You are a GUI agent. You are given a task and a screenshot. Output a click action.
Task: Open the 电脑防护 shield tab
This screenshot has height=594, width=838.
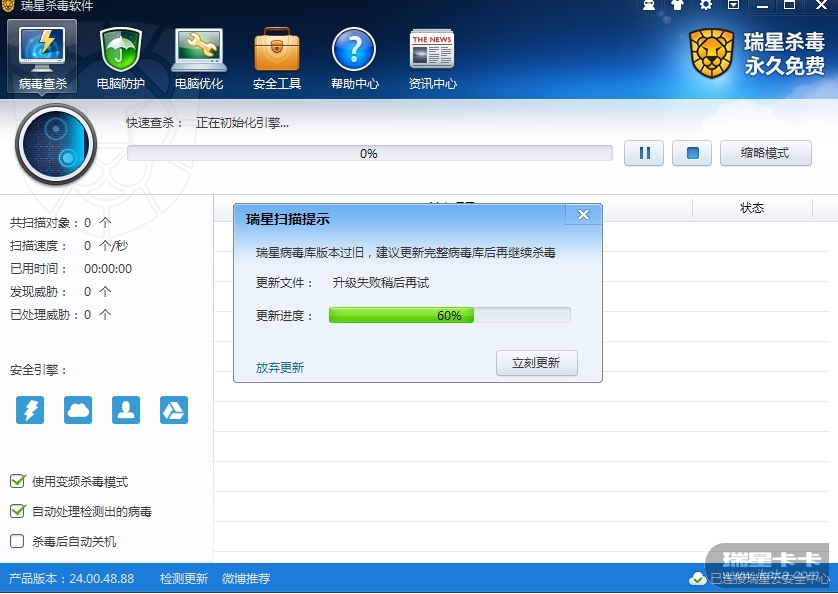point(121,57)
